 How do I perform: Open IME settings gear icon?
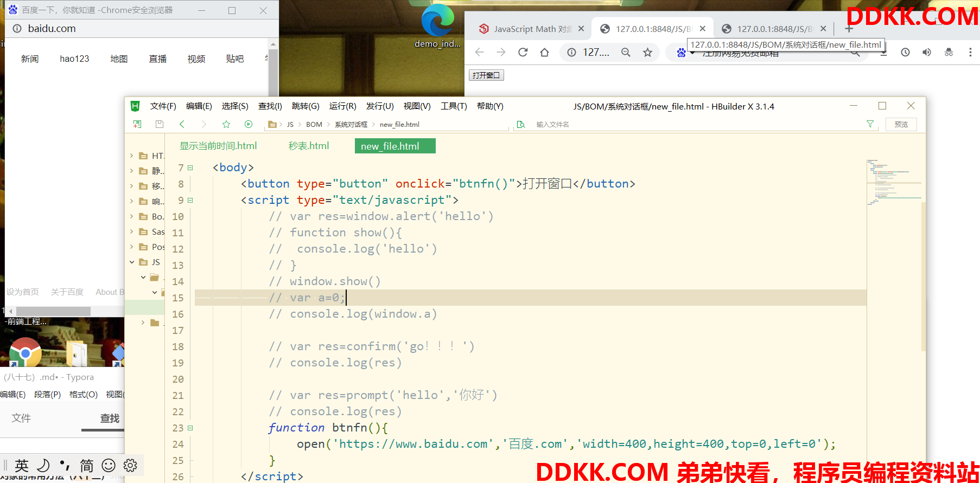[130, 465]
